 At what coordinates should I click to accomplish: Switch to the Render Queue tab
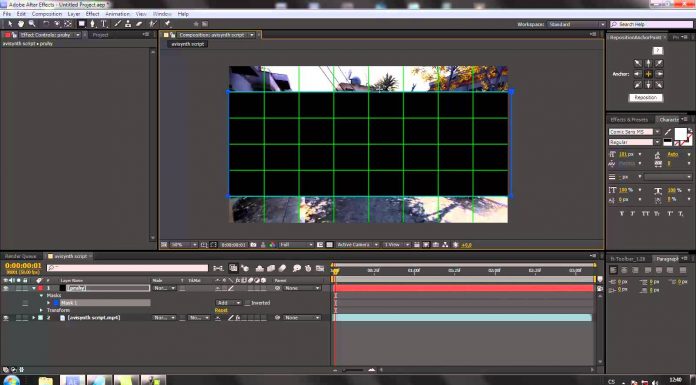(21, 256)
